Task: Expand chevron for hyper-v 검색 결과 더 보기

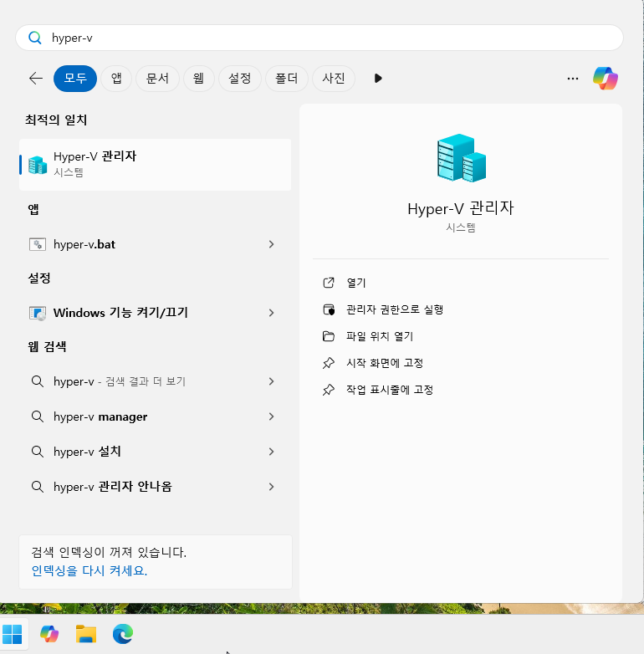Action: (x=272, y=381)
